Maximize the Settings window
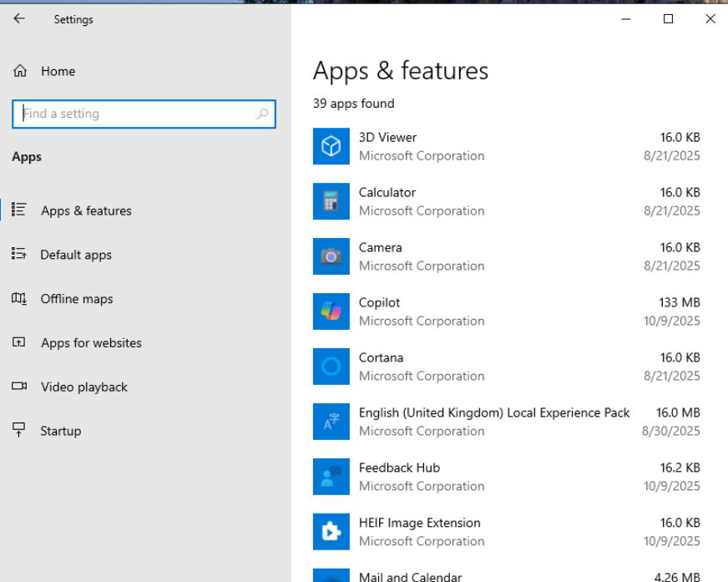 click(668, 18)
